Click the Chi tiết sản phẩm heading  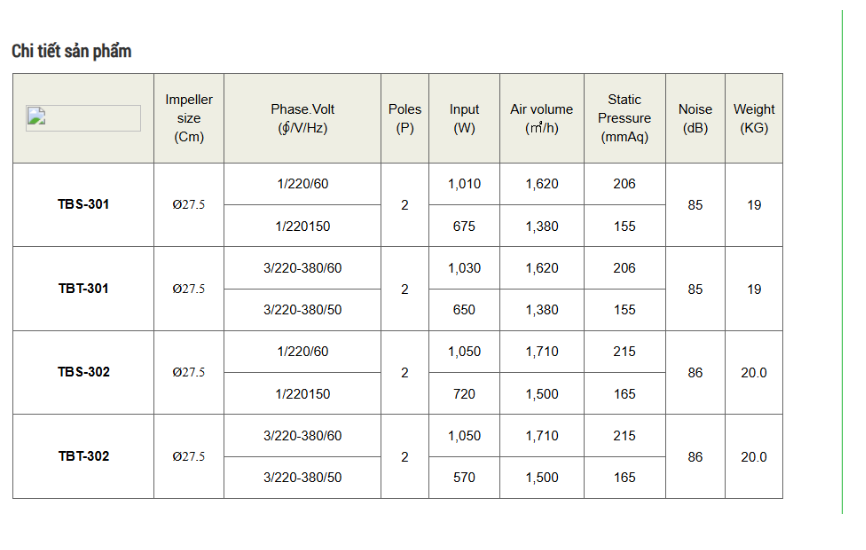coord(71,51)
